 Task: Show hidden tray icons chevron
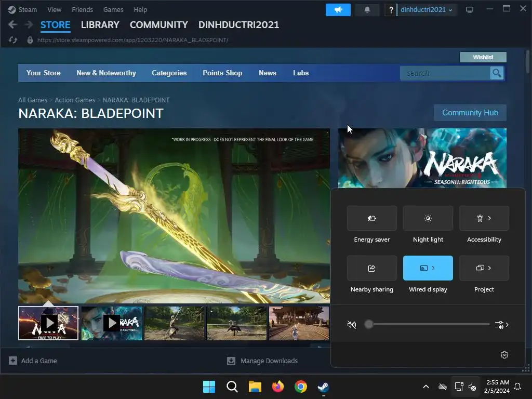[x=426, y=387]
